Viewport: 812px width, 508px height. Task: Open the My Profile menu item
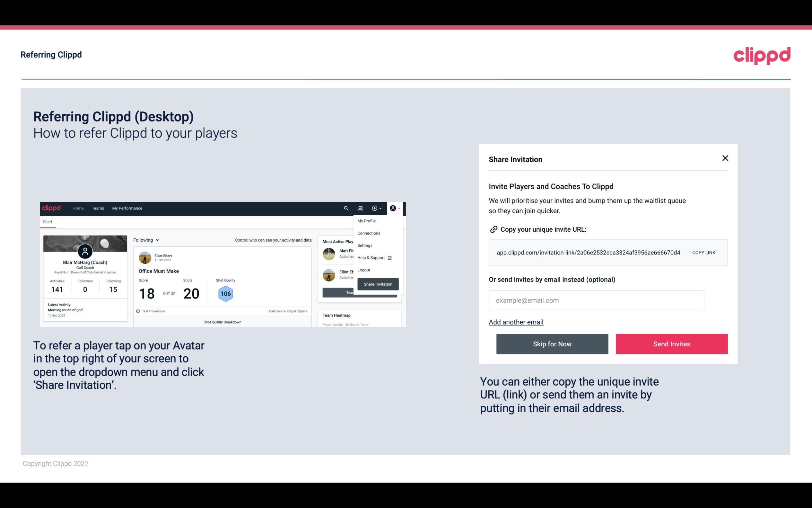click(x=367, y=221)
